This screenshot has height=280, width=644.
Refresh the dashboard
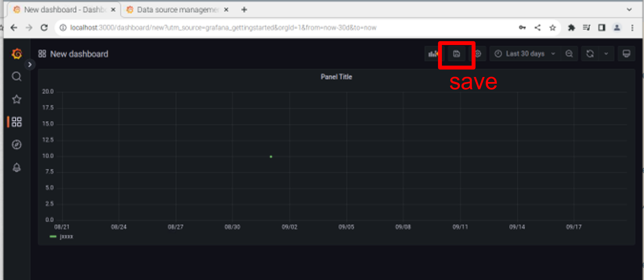pos(590,54)
